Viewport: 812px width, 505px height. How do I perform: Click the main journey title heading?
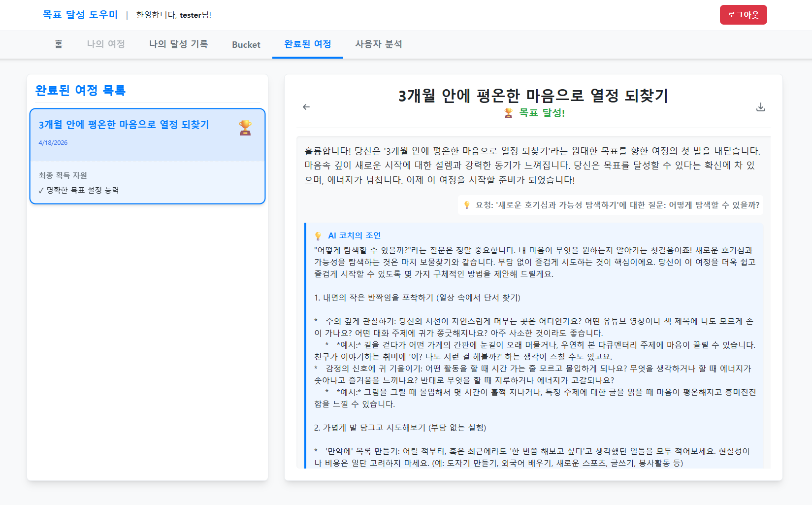[x=533, y=96]
